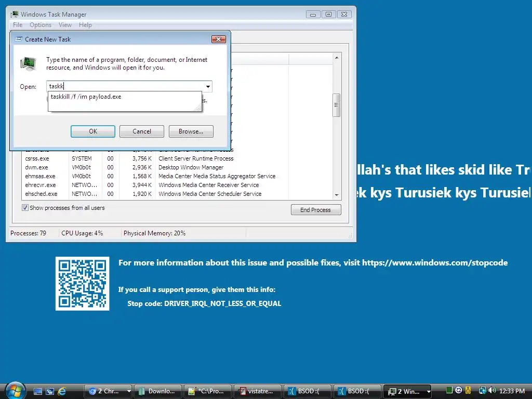Choose the taskkill /f /im payload.exe suggestion
The width and height of the screenshot is (532, 399).
coord(125,97)
